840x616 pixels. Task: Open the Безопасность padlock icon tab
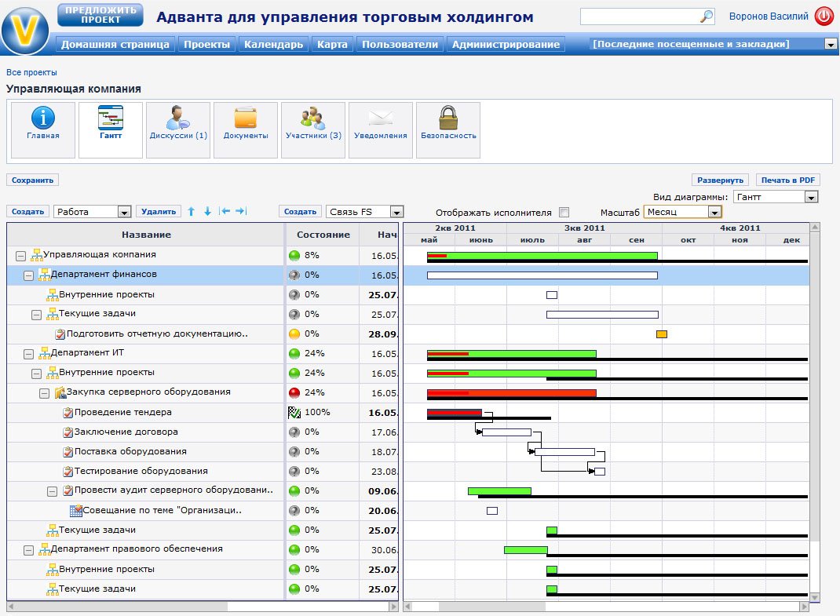447,130
